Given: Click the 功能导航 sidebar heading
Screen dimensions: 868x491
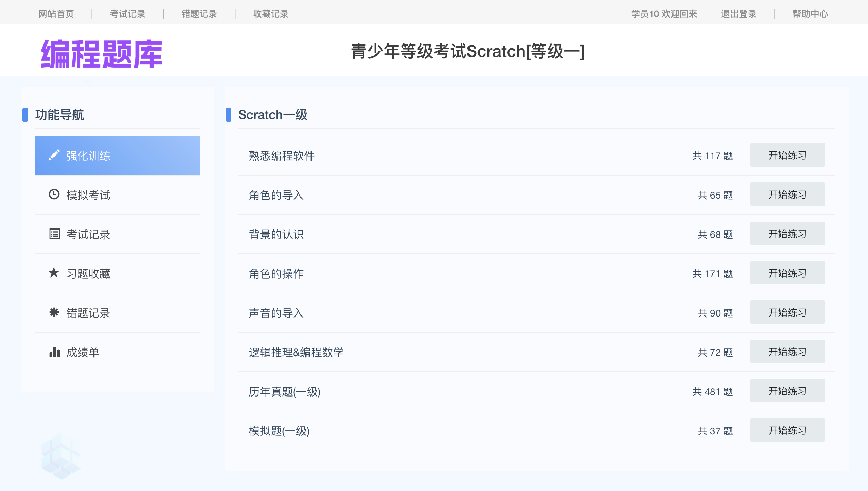Looking at the screenshot, I should [60, 114].
